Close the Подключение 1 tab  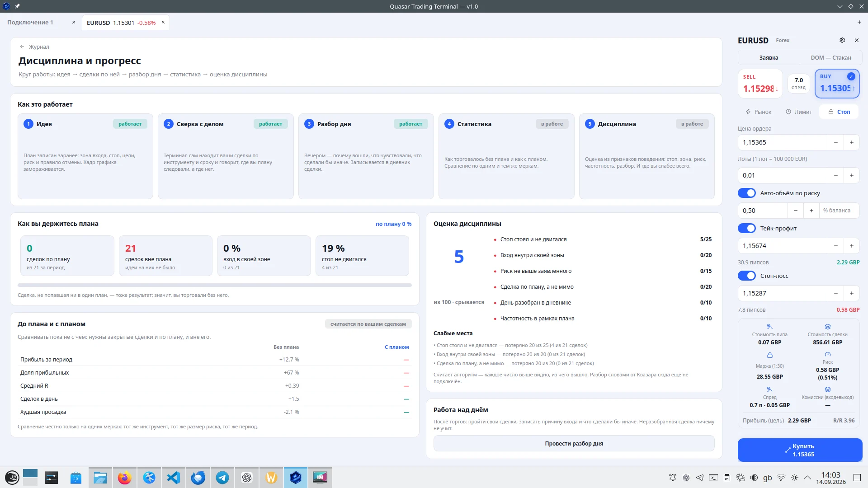[x=74, y=22]
